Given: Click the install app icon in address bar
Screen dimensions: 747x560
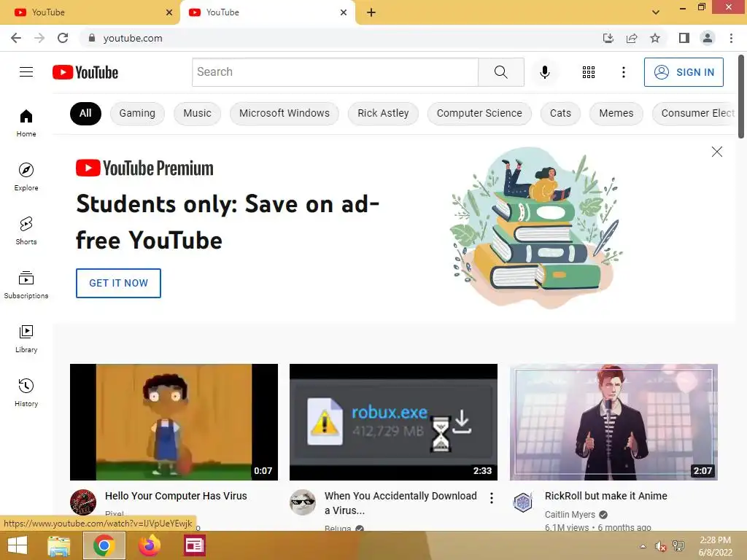Looking at the screenshot, I should pos(608,38).
